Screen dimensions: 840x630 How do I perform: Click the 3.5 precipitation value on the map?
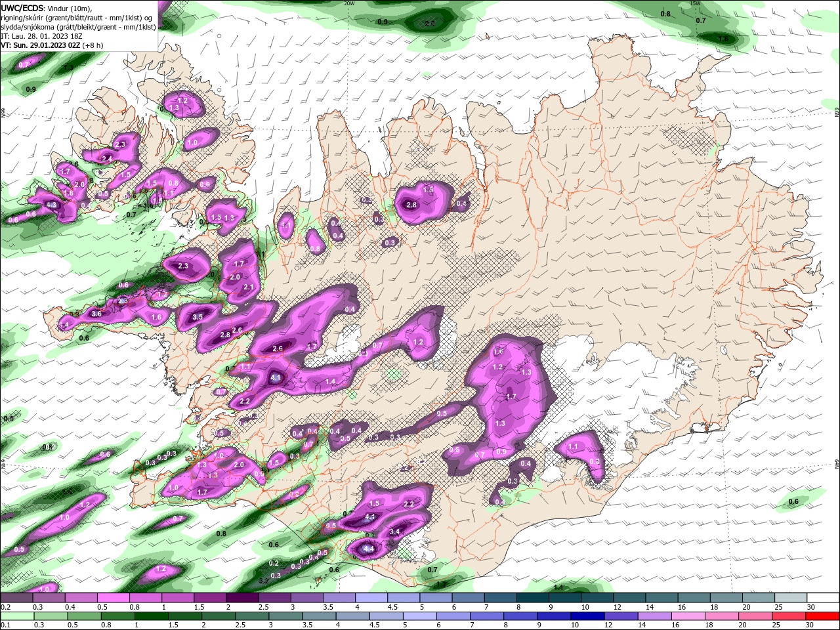198,317
